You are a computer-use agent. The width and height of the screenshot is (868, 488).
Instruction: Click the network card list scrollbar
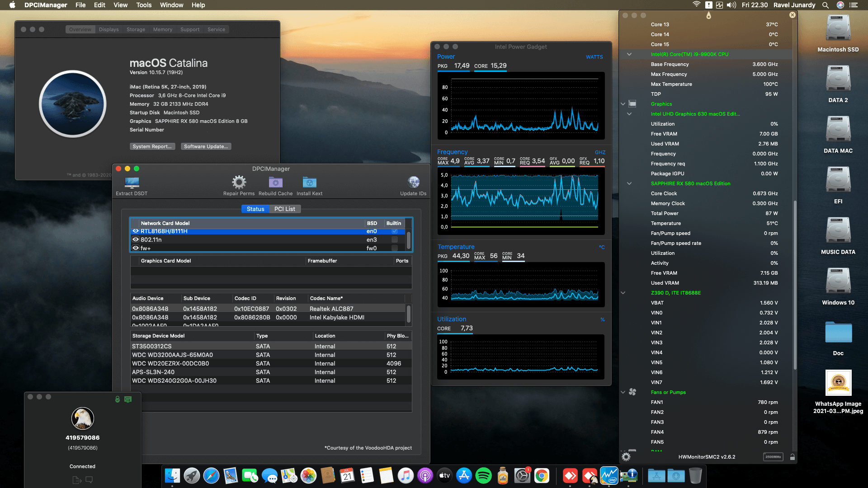pyautogui.click(x=409, y=240)
